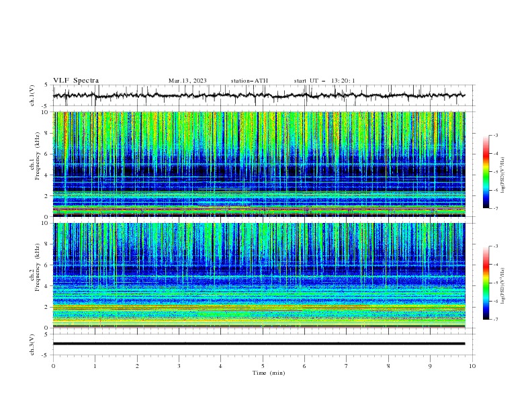532x411 pixels.
Task: Click the "ch.1(V)" waveform axis label
Action: [x=32, y=95]
